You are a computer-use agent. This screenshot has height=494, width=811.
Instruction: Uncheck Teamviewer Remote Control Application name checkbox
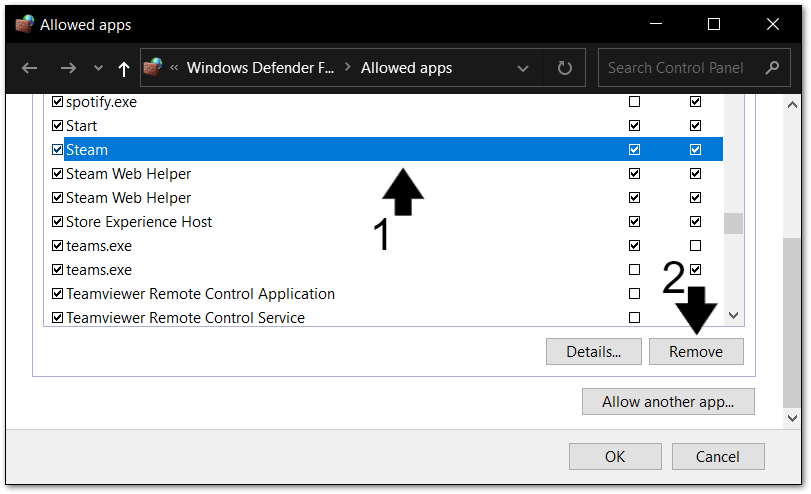click(57, 294)
